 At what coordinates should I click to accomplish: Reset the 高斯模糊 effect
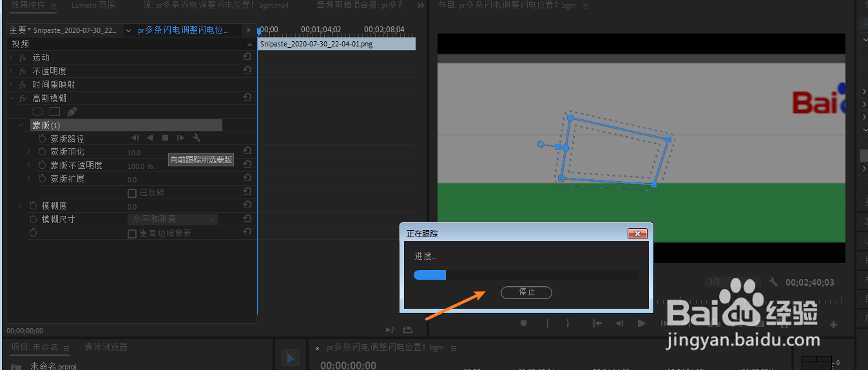(x=247, y=97)
